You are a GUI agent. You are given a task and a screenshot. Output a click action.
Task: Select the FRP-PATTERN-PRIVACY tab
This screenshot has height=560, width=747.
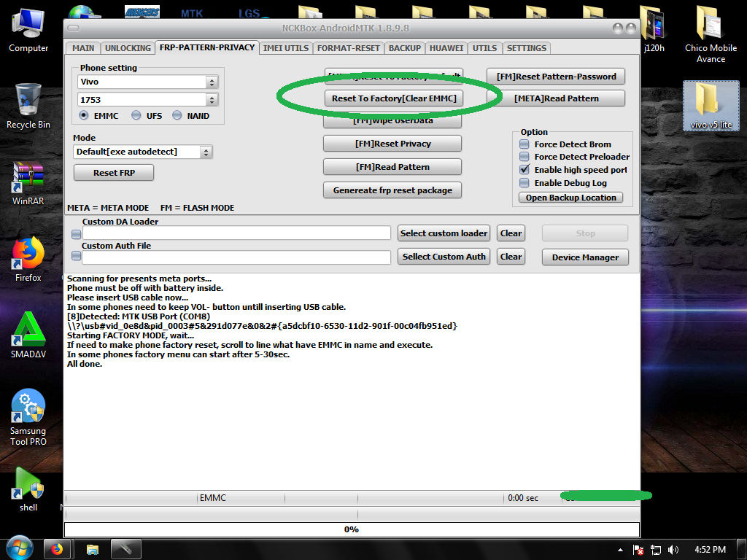tap(206, 47)
